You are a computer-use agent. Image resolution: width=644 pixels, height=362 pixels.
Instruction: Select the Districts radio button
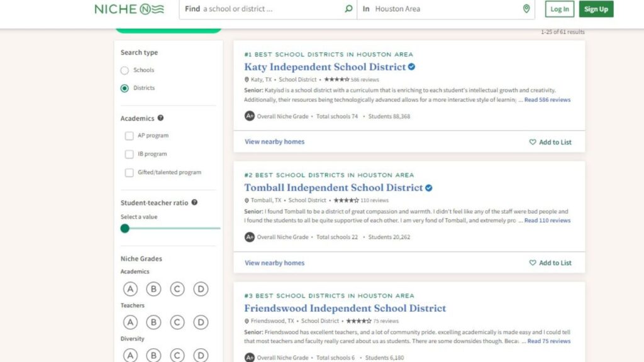(125, 88)
